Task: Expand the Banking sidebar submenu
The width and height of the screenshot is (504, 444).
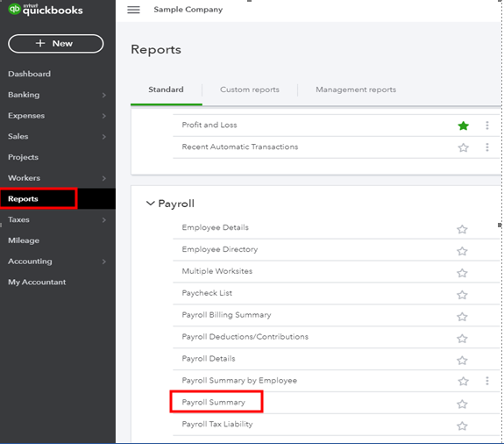Action: 103,95
